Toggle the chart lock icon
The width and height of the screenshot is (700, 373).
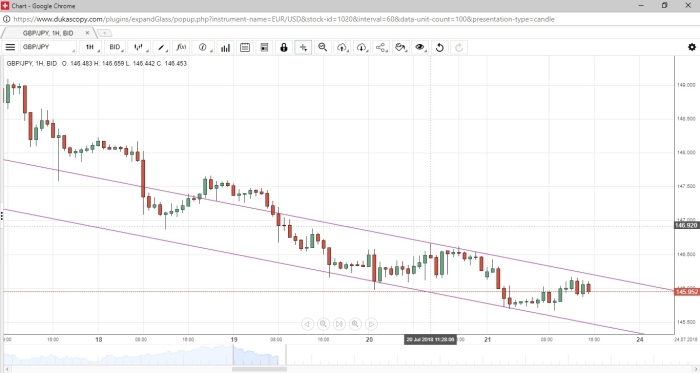(283, 47)
